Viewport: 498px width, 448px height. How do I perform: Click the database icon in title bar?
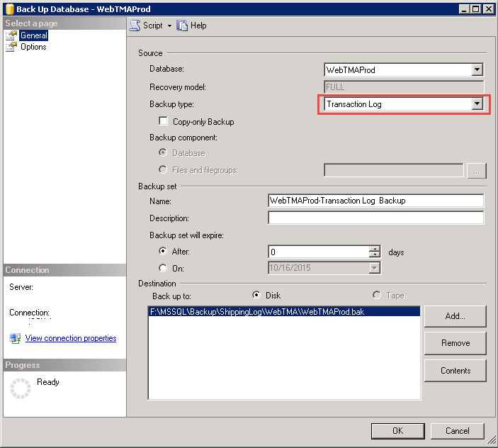coord(9,9)
